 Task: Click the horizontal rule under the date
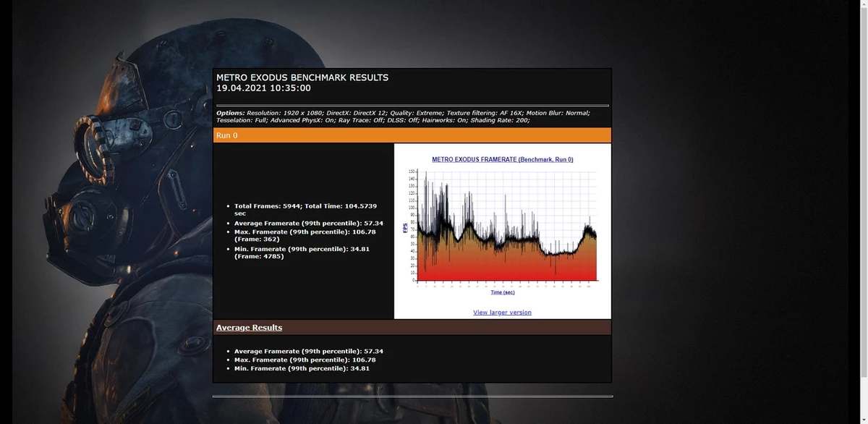(412, 106)
